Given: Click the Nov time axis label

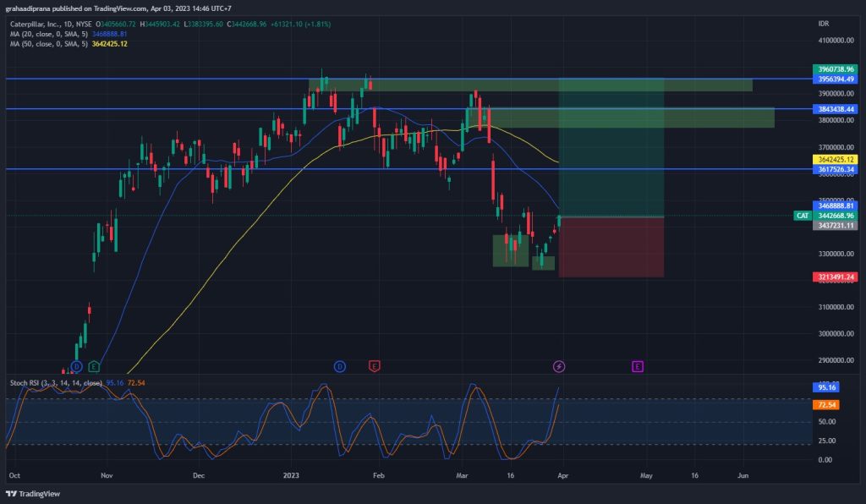Looking at the screenshot, I should pos(107,475).
